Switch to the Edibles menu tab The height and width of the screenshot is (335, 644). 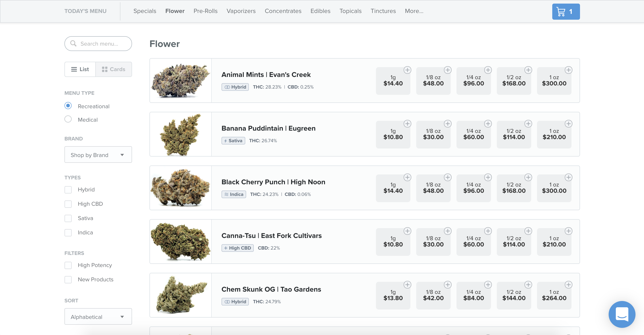320,11
